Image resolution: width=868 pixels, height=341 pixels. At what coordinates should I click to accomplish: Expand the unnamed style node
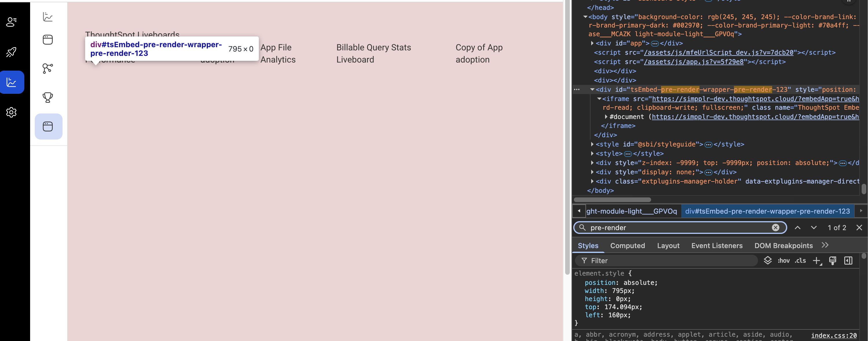592,153
